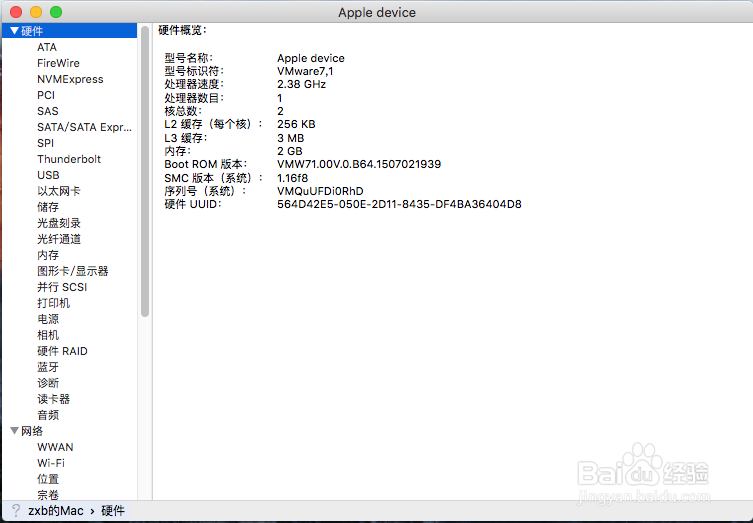
Task: Select the 网络 category row
Action: (x=69, y=431)
